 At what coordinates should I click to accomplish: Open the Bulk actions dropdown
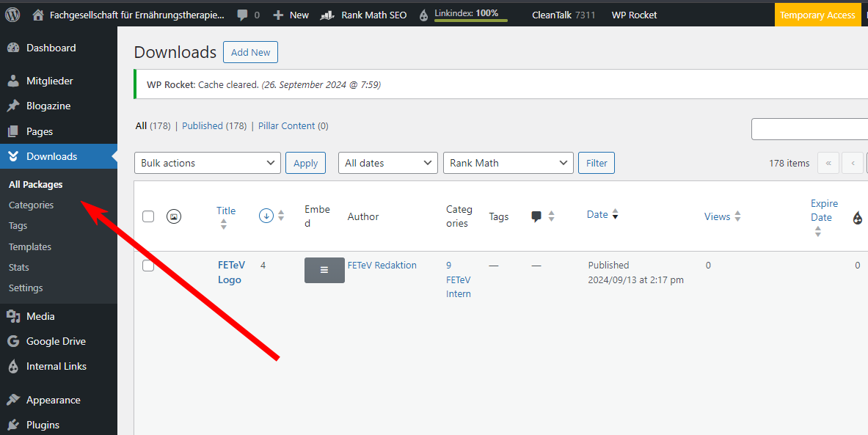[x=208, y=164]
